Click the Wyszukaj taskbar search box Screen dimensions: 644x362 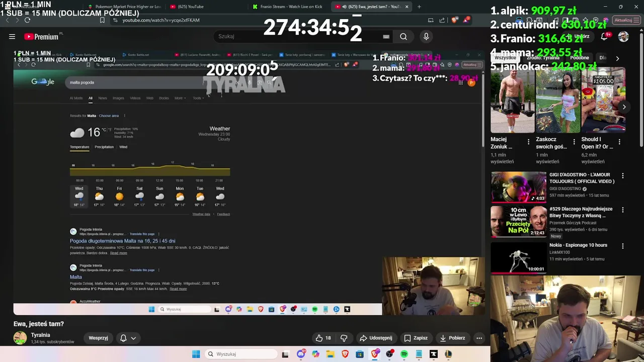click(x=240, y=354)
